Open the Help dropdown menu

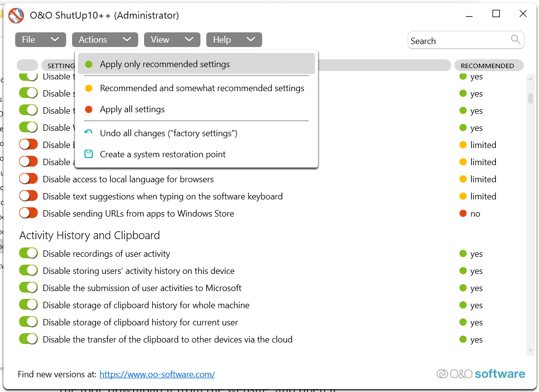(234, 40)
